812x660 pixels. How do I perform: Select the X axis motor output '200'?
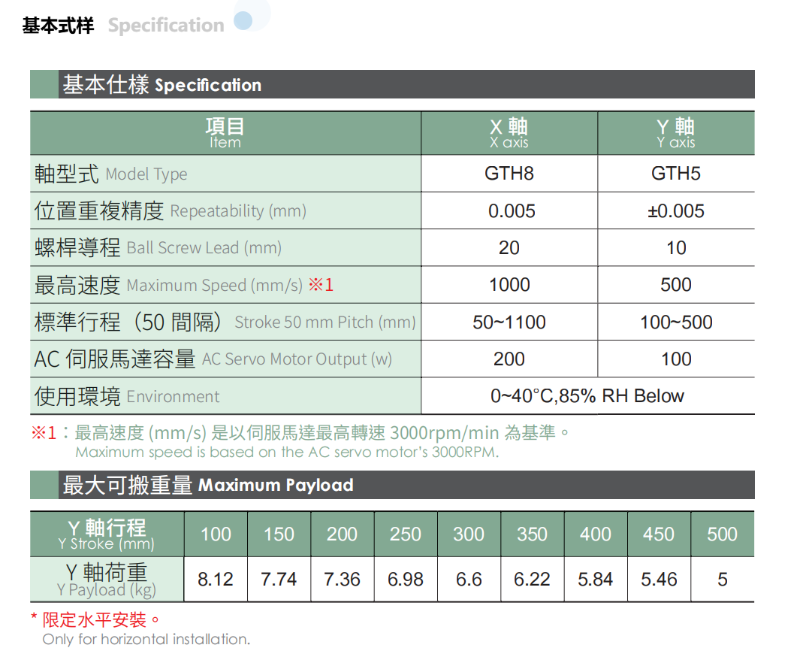pos(509,359)
